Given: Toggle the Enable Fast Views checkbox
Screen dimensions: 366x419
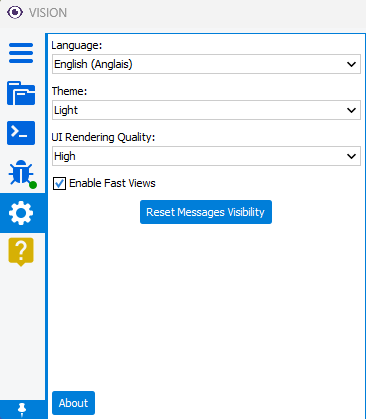Looking at the screenshot, I should [59, 183].
